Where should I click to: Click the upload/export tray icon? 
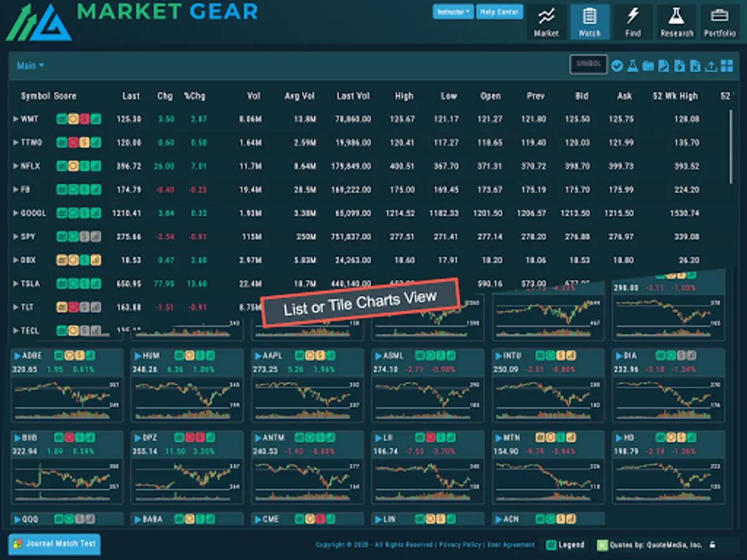tap(711, 65)
